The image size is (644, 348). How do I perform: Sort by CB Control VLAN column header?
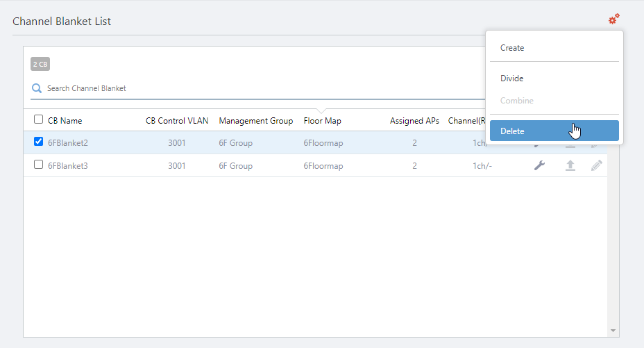(177, 121)
